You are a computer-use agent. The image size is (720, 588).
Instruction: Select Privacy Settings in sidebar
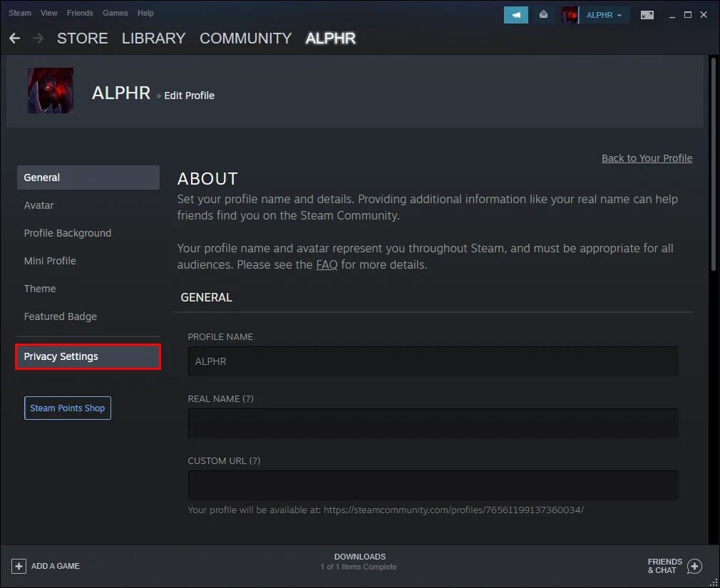pos(88,356)
